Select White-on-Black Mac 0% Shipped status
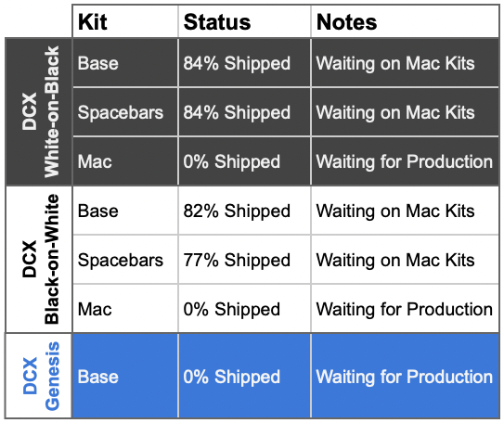The width and height of the screenshot is (504, 423). (244, 160)
